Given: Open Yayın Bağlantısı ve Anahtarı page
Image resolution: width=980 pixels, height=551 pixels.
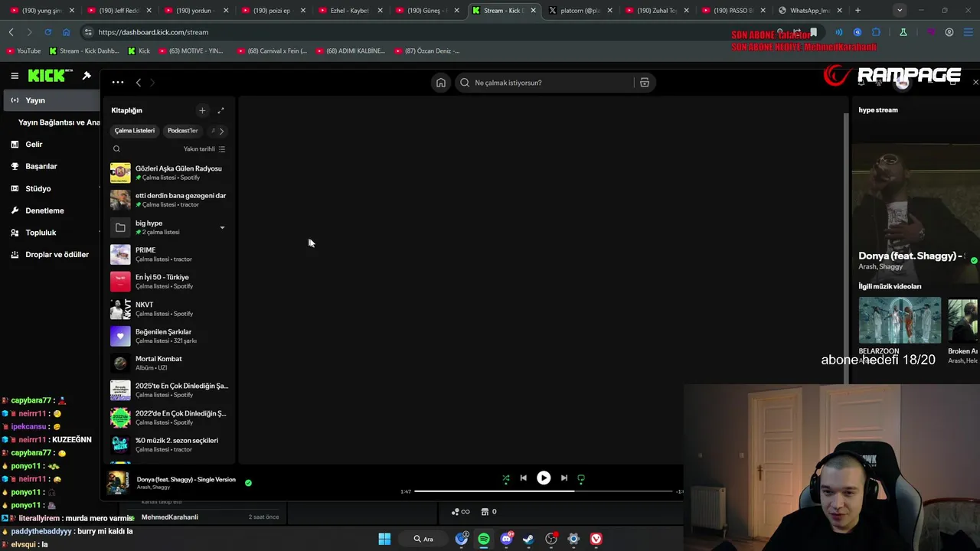Looking at the screenshot, I should tap(59, 122).
